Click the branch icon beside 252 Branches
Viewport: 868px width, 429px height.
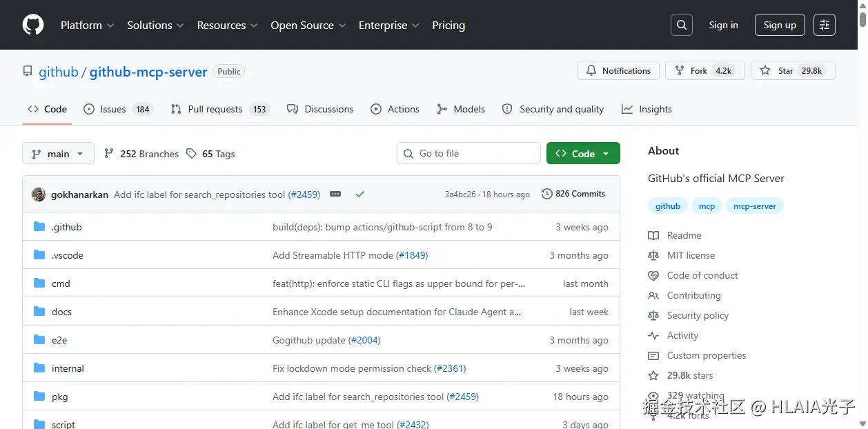click(x=109, y=153)
